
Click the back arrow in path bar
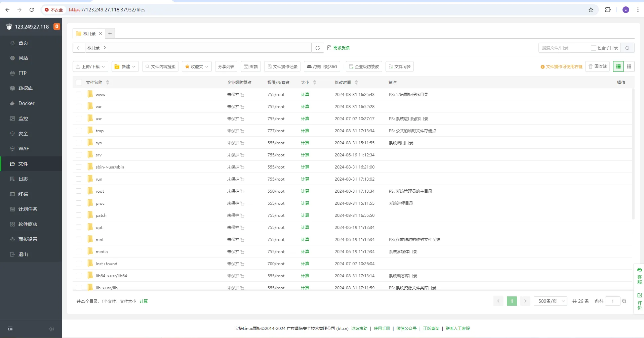pyautogui.click(x=79, y=48)
